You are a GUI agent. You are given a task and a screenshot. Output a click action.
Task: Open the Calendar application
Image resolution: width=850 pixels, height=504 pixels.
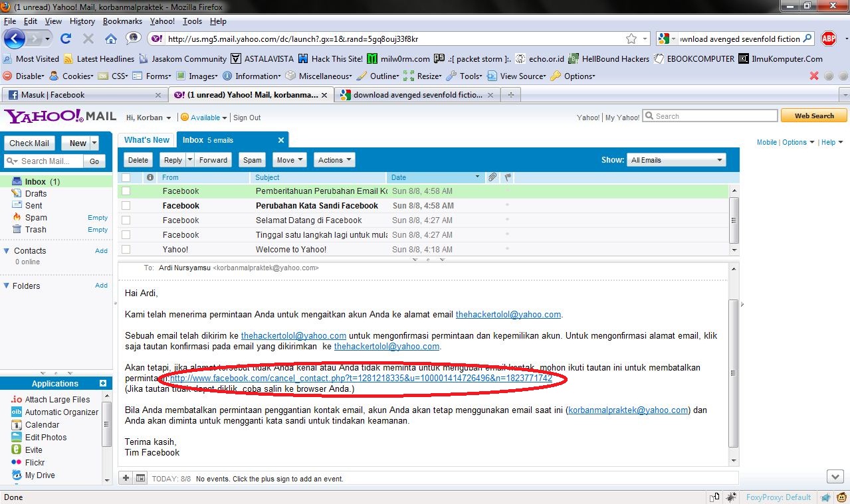(42, 424)
